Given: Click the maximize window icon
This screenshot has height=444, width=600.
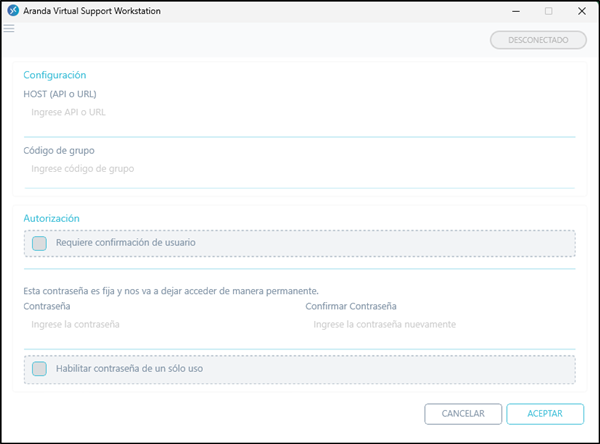Looking at the screenshot, I should pos(548,11).
